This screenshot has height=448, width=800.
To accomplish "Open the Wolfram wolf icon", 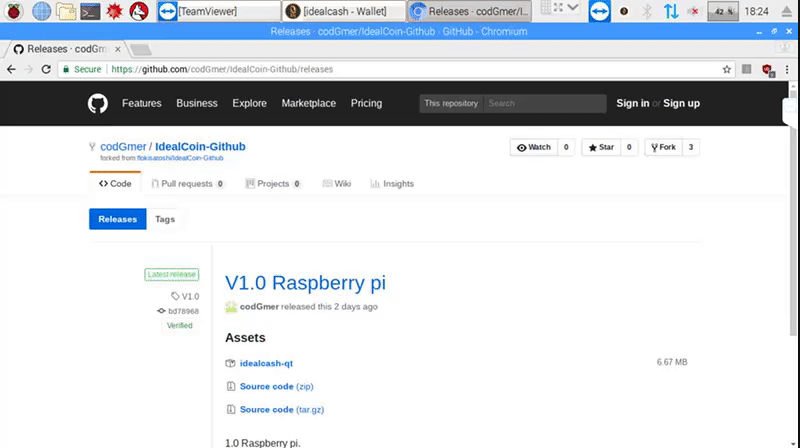I will tap(139, 11).
